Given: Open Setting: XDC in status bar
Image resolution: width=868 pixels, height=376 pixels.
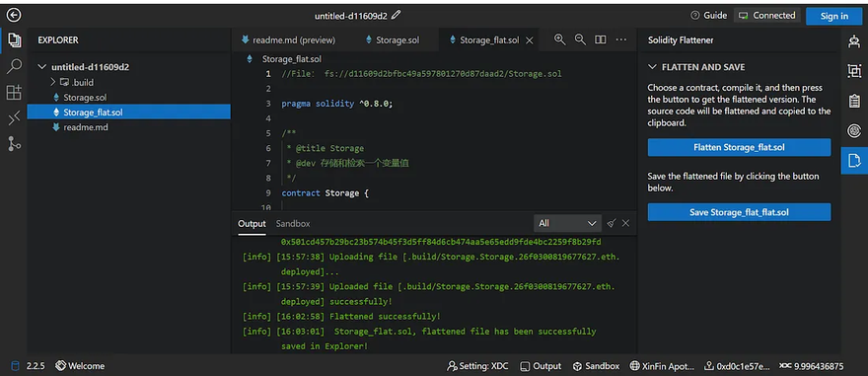Looking at the screenshot, I should pyautogui.click(x=476, y=366).
